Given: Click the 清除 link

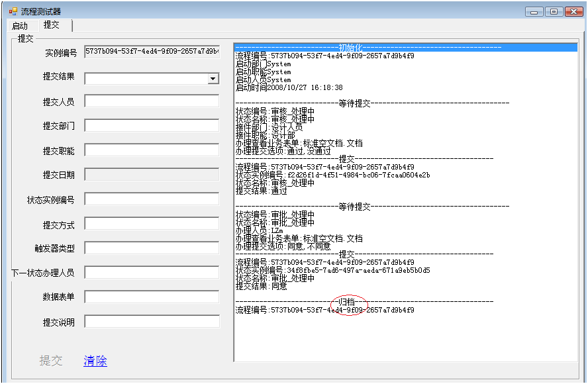Looking at the screenshot, I should pyautogui.click(x=95, y=361).
